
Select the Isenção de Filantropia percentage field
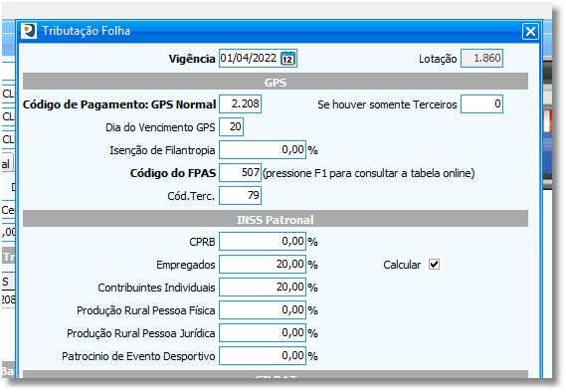(263, 150)
